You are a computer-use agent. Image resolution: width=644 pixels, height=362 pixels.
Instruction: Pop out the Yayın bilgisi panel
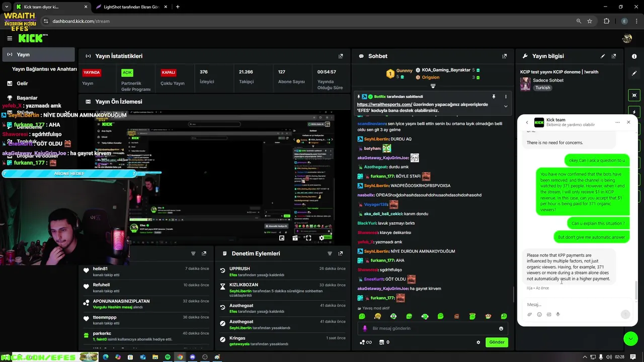tap(614, 56)
